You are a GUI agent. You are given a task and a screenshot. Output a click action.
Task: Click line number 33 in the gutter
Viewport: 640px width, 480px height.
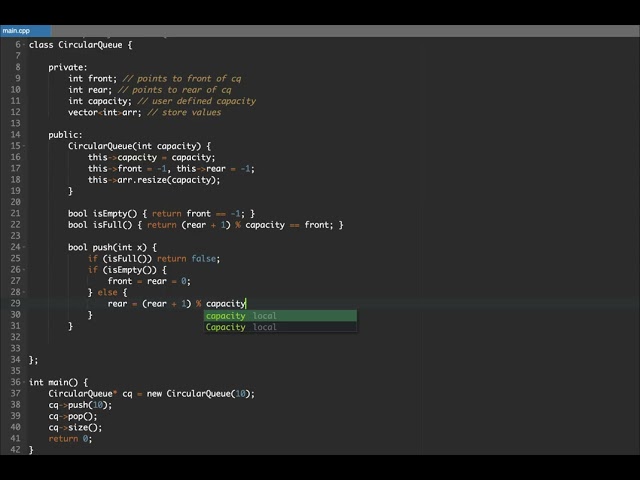pyautogui.click(x=16, y=348)
